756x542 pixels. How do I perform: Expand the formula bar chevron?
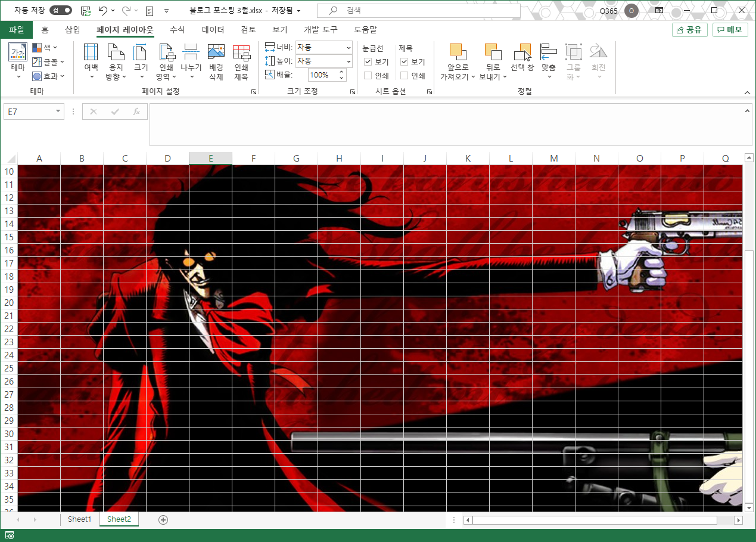coord(748,111)
